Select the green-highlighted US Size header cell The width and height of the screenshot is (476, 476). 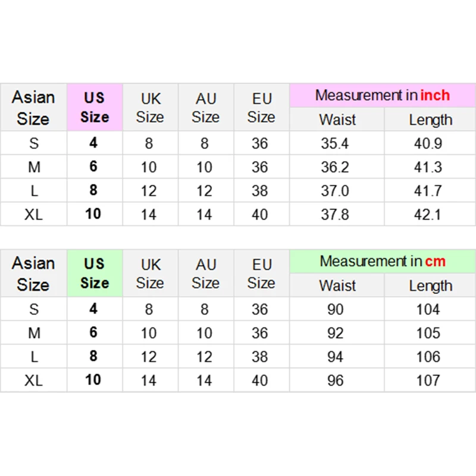click(x=95, y=273)
